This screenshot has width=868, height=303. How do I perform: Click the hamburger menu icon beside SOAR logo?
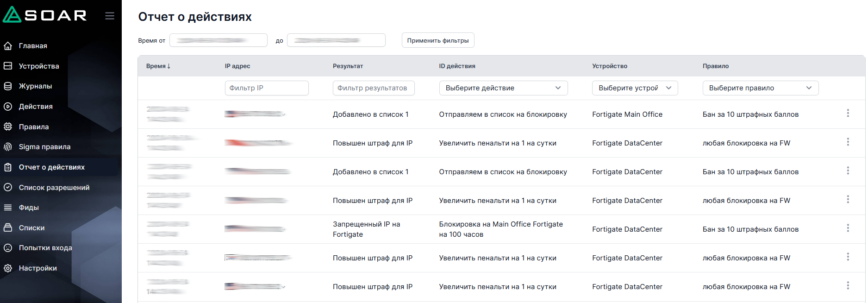pos(110,16)
